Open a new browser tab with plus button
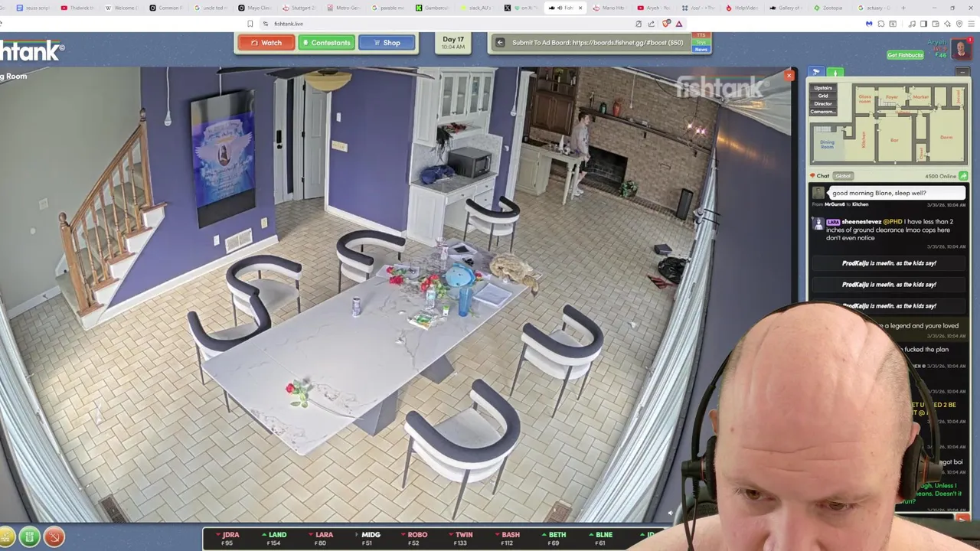This screenshot has width=980, height=551. (903, 8)
